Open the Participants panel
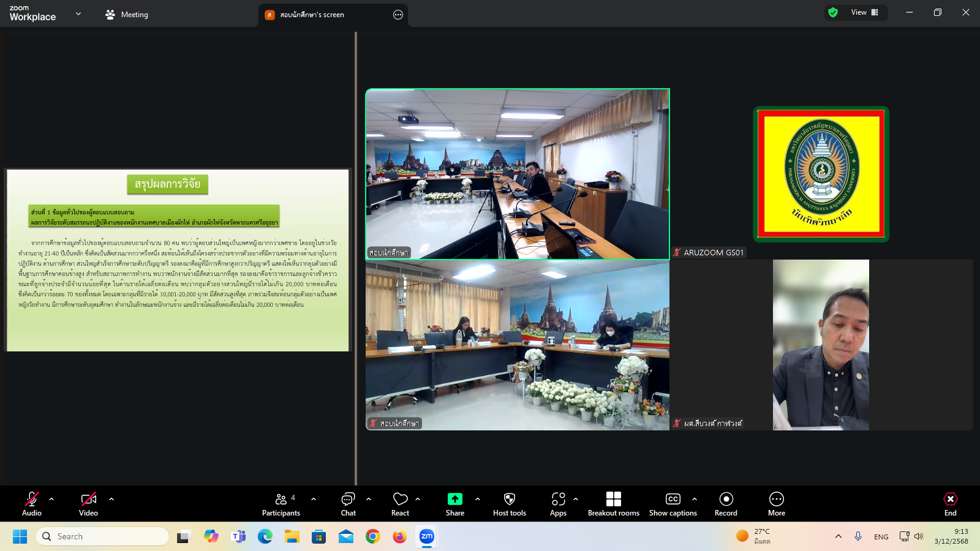This screenshot has width=980, height=551. [281, 504]
